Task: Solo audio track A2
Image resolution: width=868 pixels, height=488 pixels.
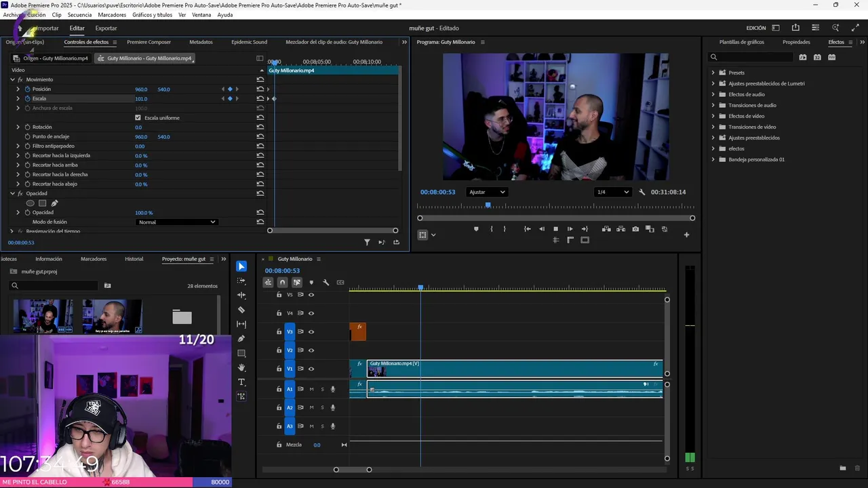Action: click(x=322, y=407)
